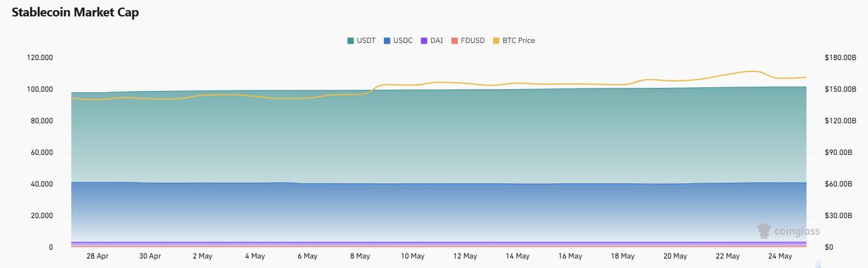
Task: Click the 24 May date label
Action: (x=780, y=256)
